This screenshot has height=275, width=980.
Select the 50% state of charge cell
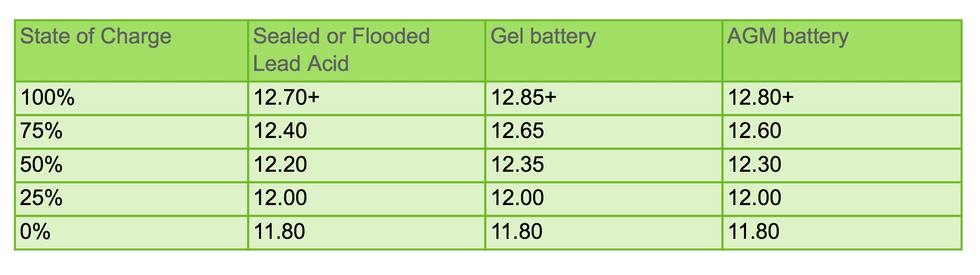point(131,165)
